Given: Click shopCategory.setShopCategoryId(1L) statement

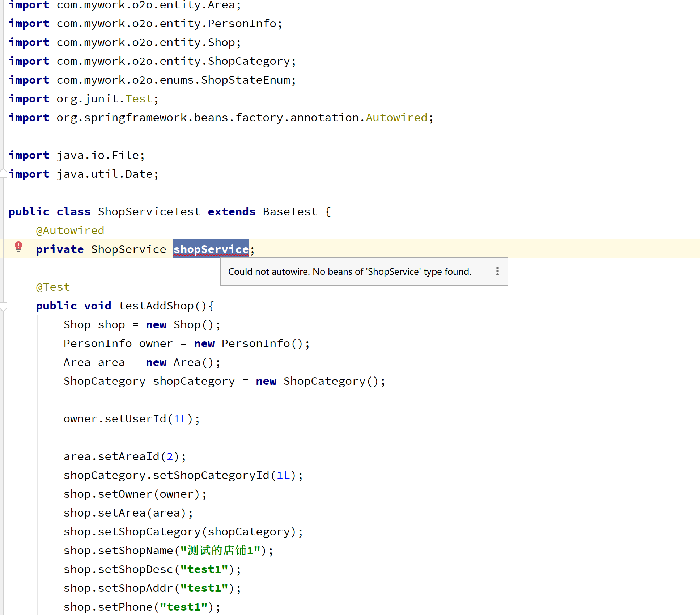Looking at the screenshot, I should 183,475.
